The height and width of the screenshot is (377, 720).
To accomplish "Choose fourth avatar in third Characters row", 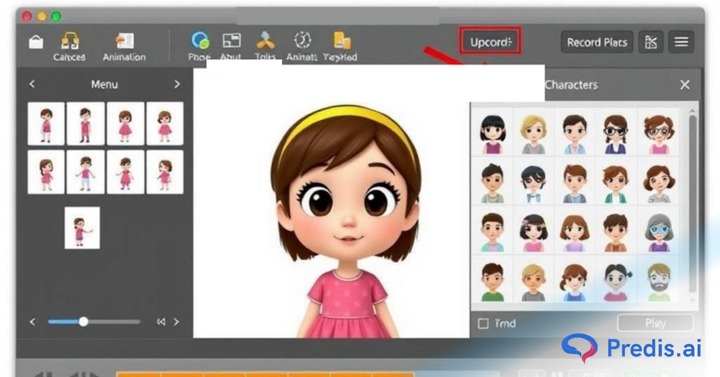I will click(615, 232).
